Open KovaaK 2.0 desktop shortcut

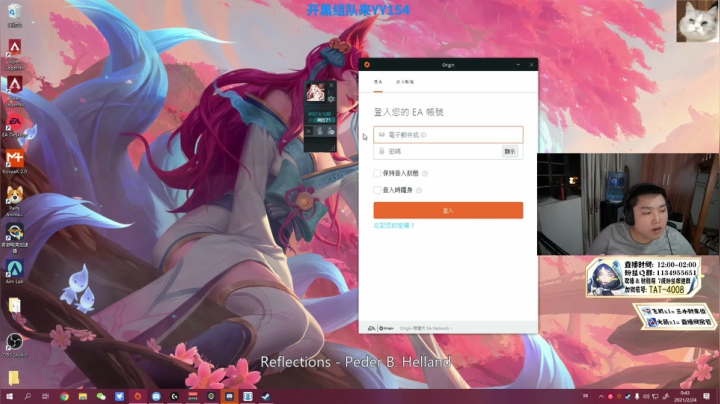coord(15,162)
